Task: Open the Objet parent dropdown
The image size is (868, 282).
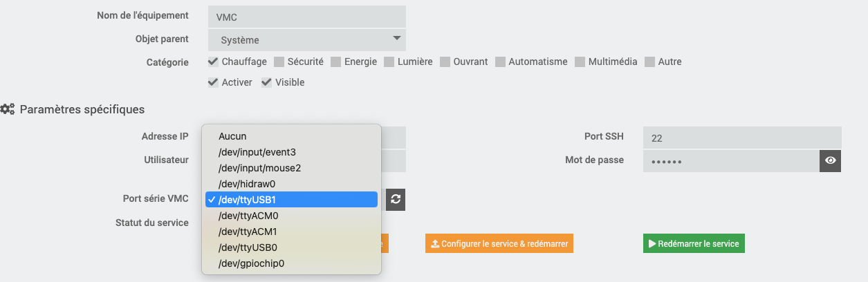Action: (x=306, y=39)
